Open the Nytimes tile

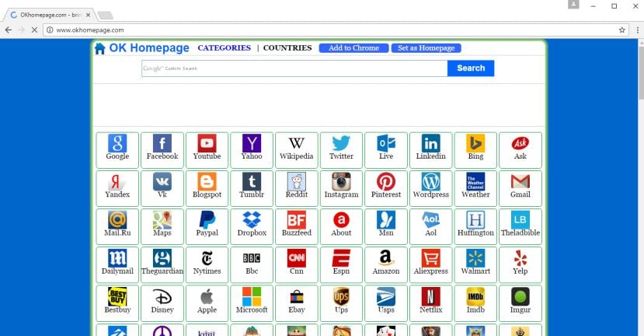coord(207,265)
